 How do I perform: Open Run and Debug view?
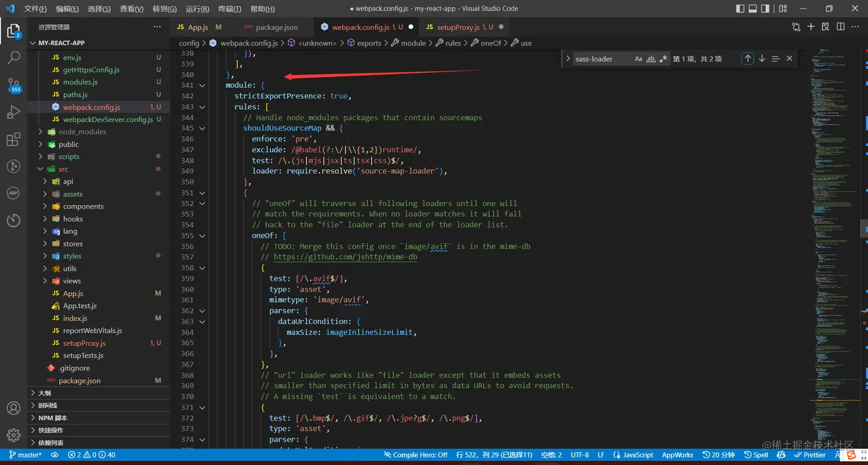[x=14, y=113]
